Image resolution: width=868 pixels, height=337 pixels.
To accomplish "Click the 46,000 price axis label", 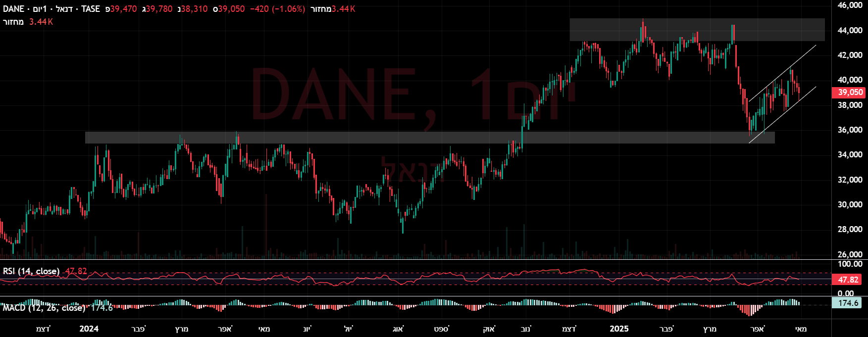I will tap(850, 5).
